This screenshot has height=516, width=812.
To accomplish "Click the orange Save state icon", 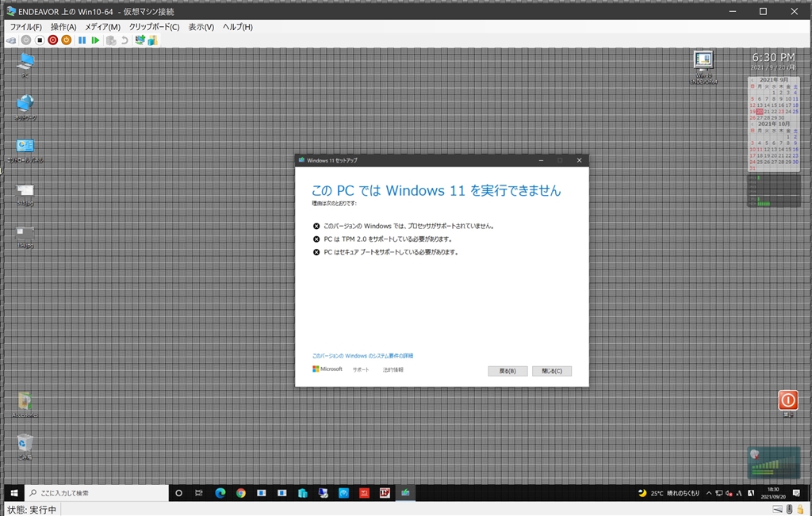I will 67,40.
